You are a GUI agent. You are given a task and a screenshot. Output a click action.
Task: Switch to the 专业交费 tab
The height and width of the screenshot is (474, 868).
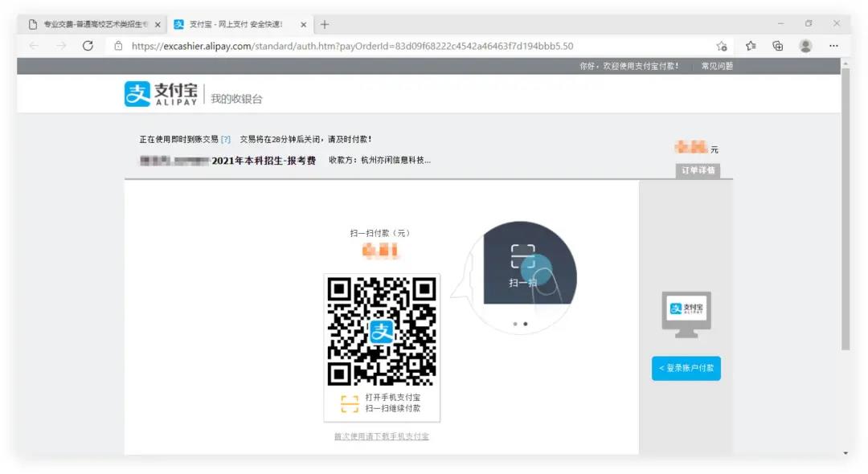pyautogui.click(x=92, y=24)
